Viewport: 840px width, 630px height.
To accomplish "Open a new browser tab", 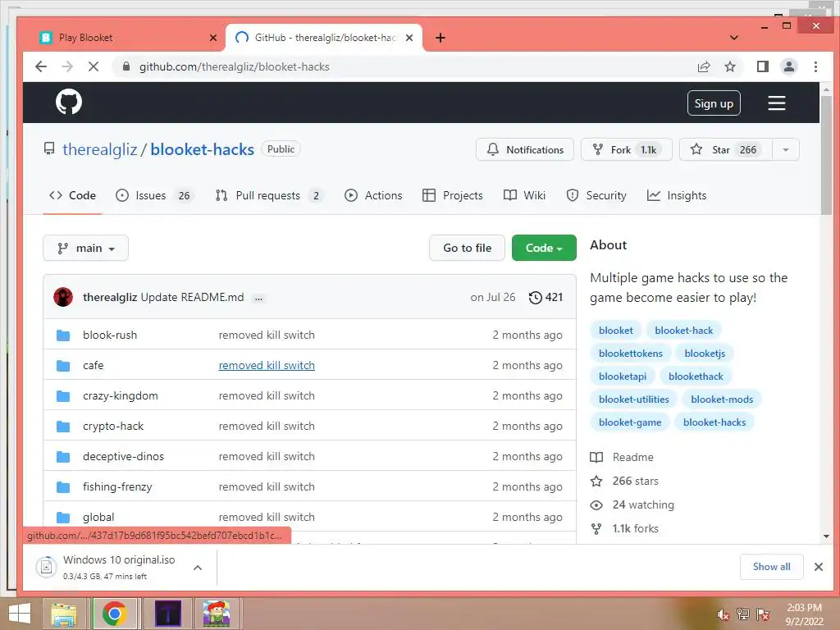I will click(441, 38).
